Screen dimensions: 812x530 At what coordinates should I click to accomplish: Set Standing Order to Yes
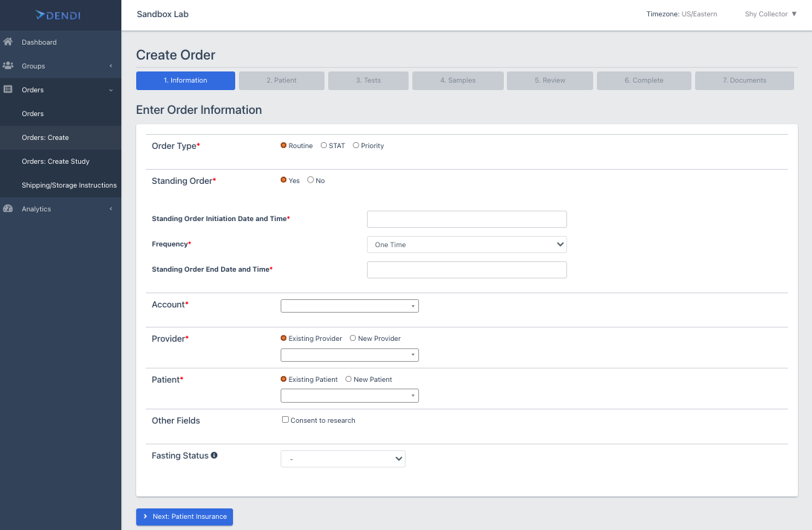pyautogui.click(x=284, y=180)
